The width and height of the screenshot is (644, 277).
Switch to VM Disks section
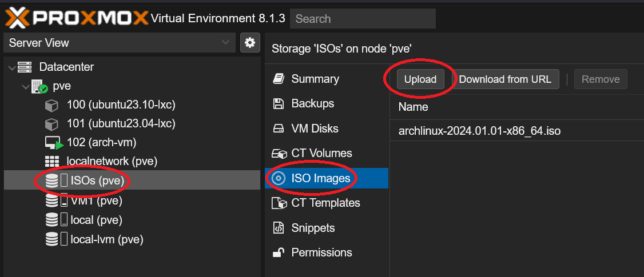(327, 129)
